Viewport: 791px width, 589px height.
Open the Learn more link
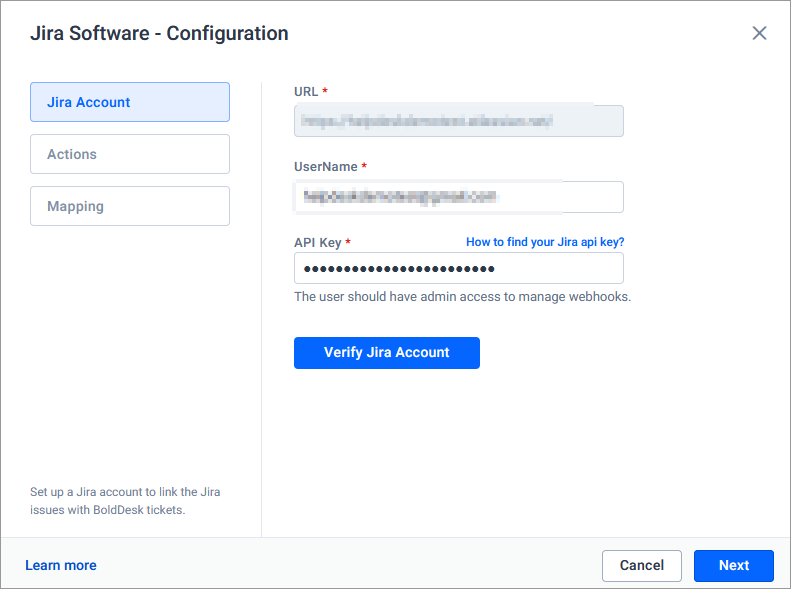pos(61,565)
